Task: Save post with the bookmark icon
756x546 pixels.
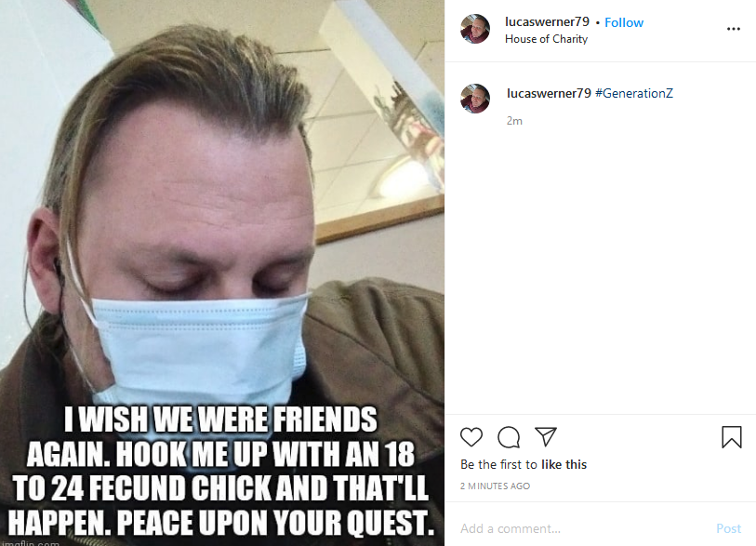Action: click(732, 437)
